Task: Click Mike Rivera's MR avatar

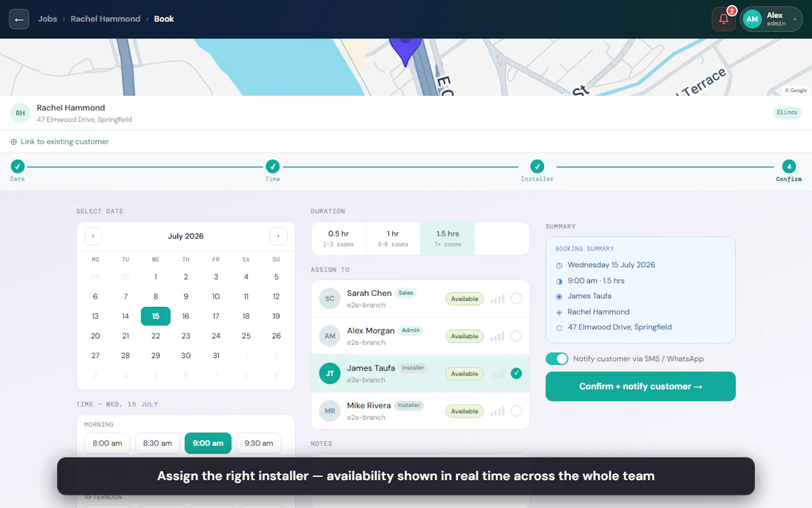Action: 330,411
